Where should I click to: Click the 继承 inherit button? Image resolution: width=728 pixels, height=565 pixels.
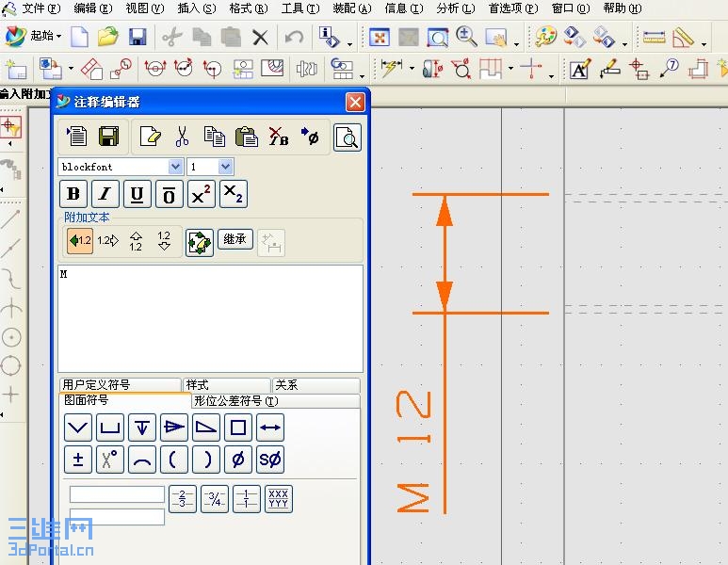pyautogui.click(x=235, y=239)
